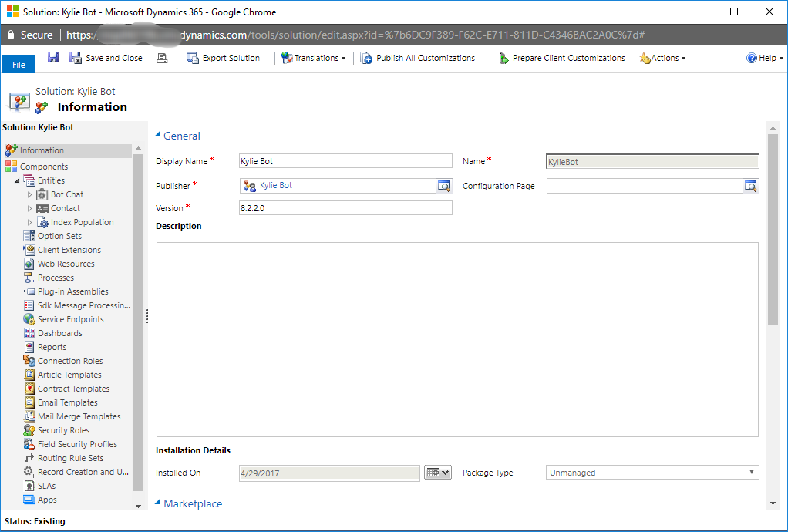The width and height of the screenshot is (788, 532).
Task: Collapse the Marketplace section triangle
Action: (x=157, y=503)
